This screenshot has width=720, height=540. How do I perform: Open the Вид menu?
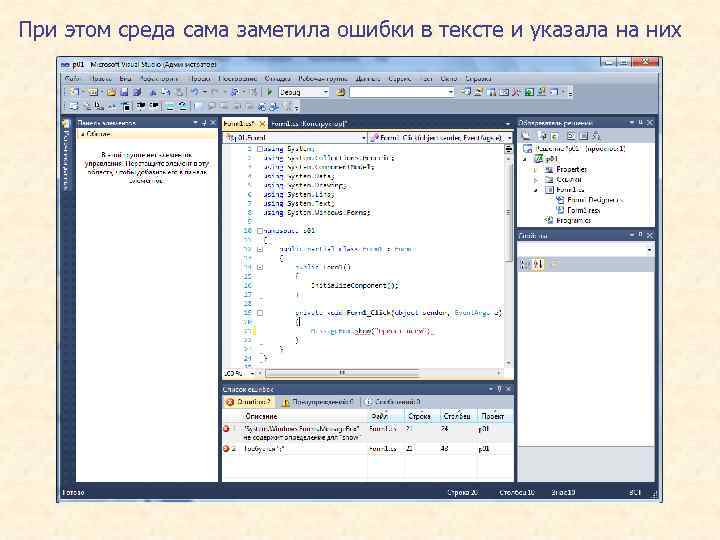point(125,79)
